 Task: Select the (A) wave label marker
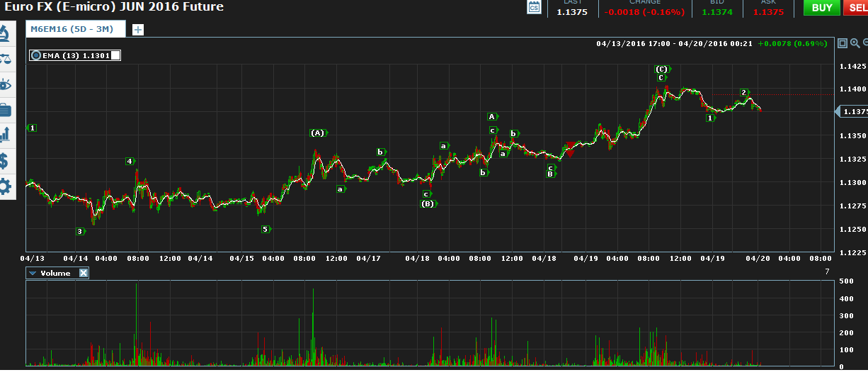coord(318,133)
